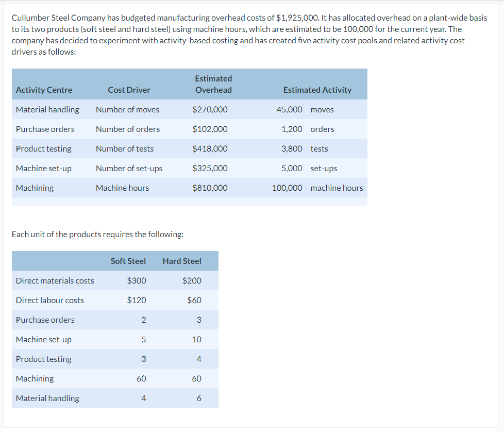
Task: Select the Machining row in the first table
Action: [x=35, y=188]
